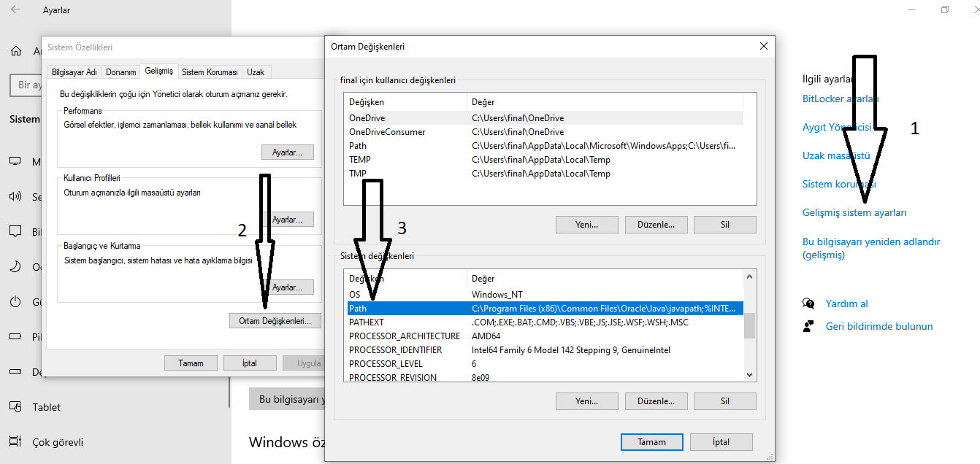Close the Ortam Değişkenleri dialog
The height and width of the screenshot is (464, 980).
coord(764,46)
